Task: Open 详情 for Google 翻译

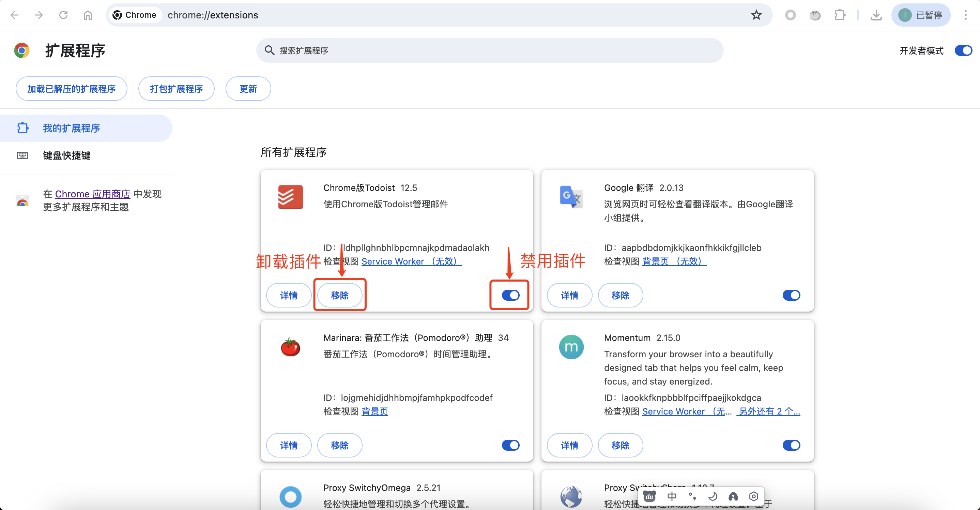Action: pos(569,295)
